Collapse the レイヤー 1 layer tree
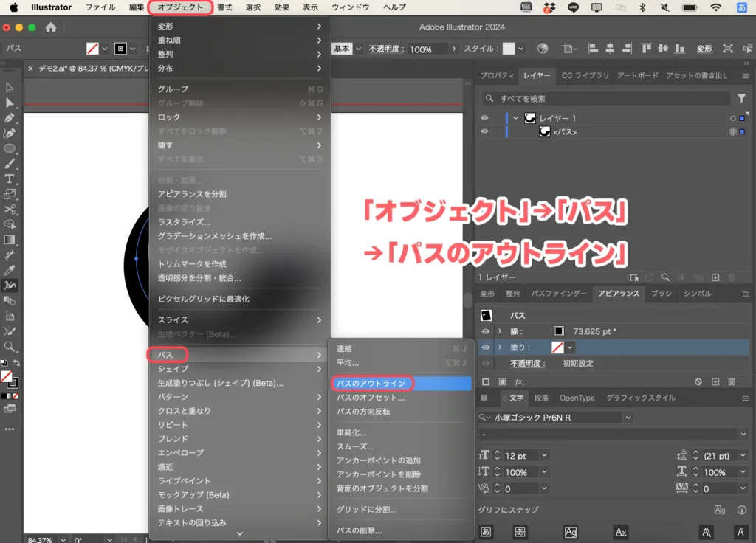756x543 pixels. (515, 118)
